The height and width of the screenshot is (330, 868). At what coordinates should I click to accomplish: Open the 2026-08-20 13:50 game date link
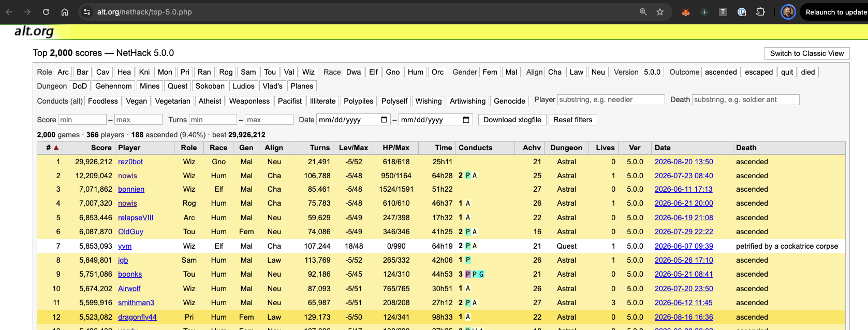pyautogui.click(x=684, y=162)
